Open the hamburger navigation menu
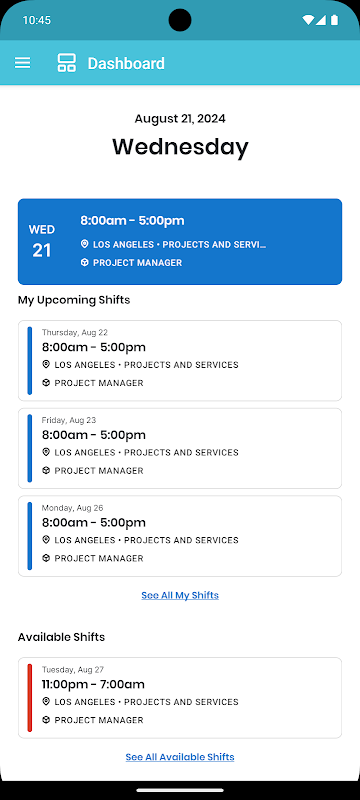The height and width of the screenshot is (800, 360). (x=22, y=63)
